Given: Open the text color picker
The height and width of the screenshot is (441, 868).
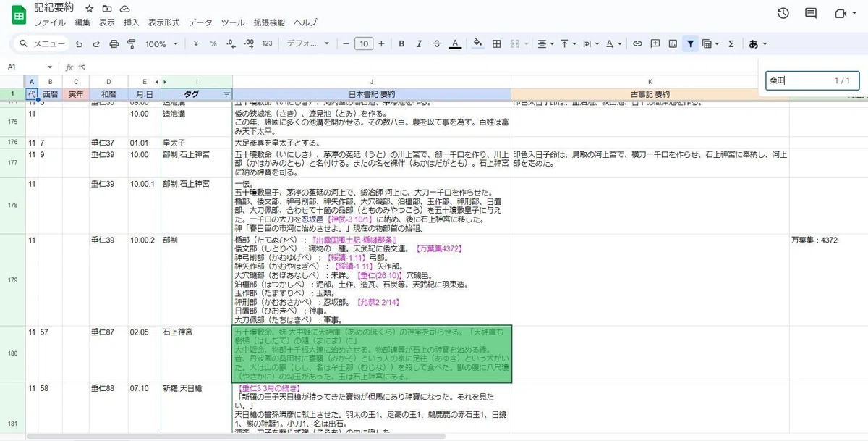Looking at the screenshot, I should [x=455, y=44].
